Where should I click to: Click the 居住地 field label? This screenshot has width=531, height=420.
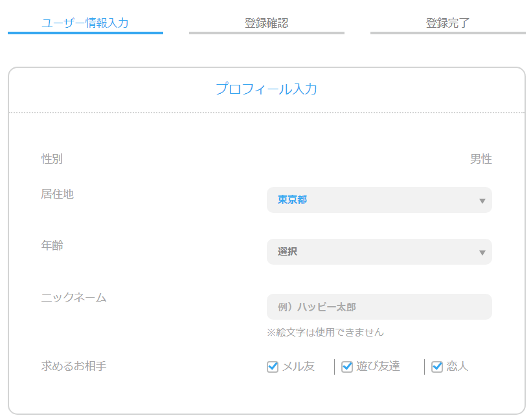[58, 193]
